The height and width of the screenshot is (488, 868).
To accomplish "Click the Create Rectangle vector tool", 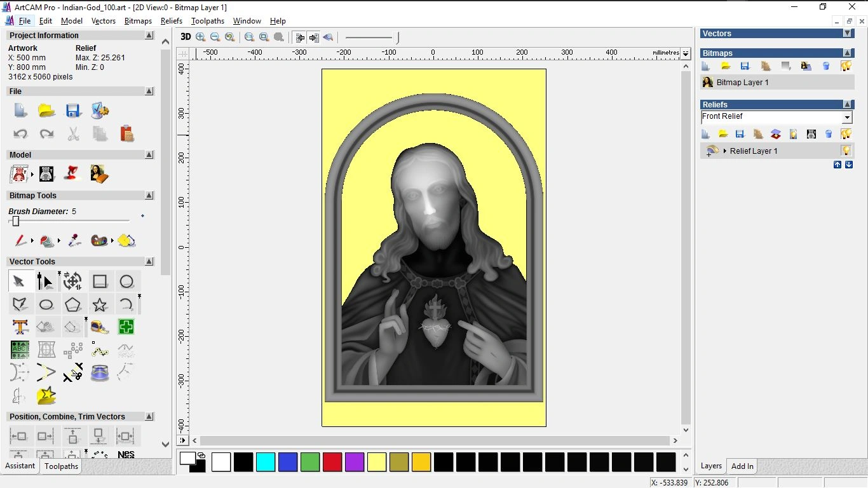I will click(x=100, y=281).
